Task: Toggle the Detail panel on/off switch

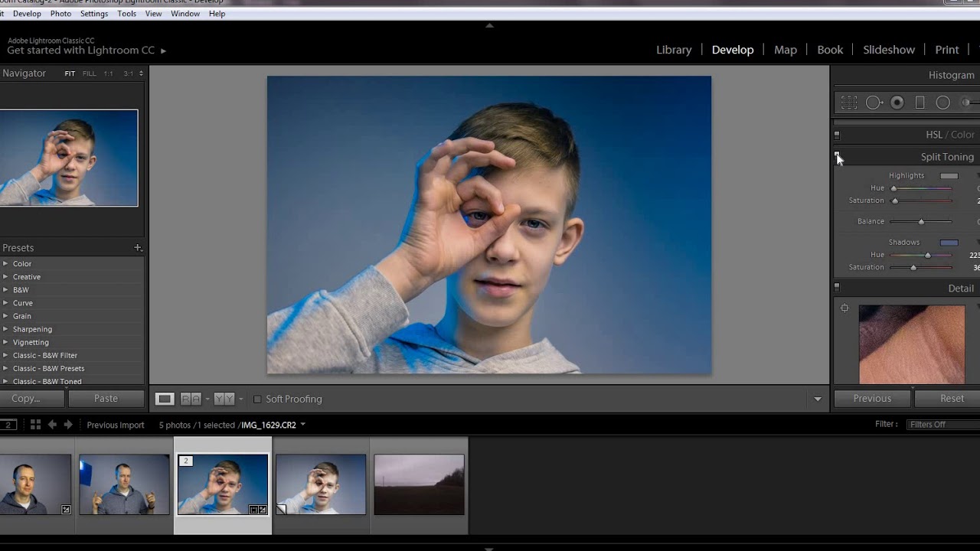Action: coord(837,288)
